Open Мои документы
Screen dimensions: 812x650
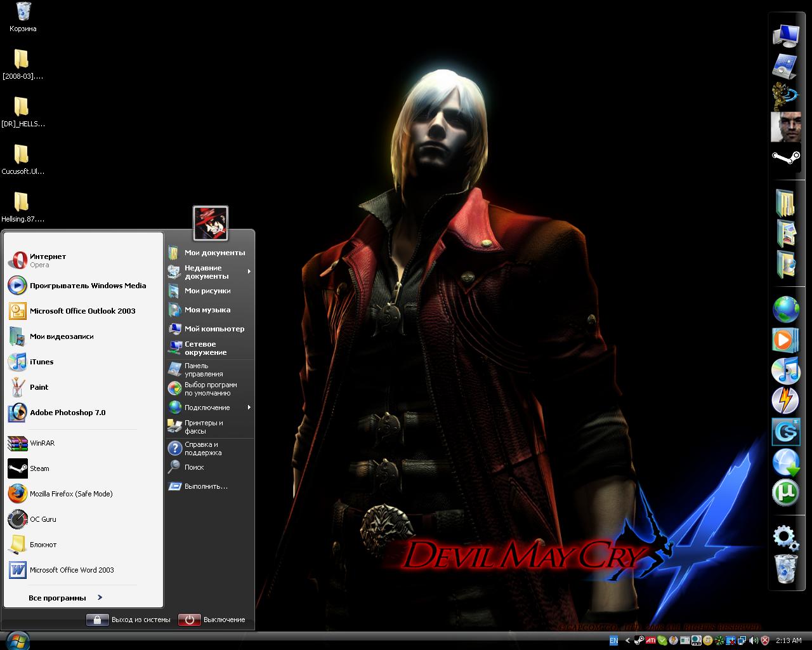pos(209,253)
